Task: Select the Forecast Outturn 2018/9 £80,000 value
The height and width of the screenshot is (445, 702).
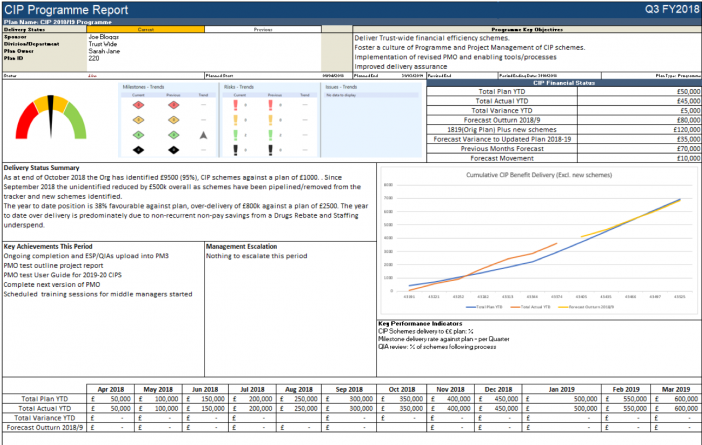Action: [x=688, y=120]
